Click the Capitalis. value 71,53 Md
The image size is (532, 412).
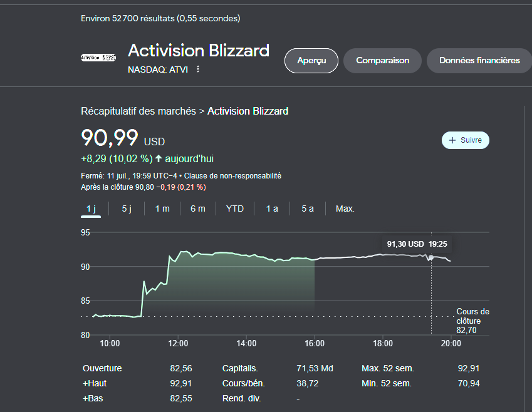pyautogui.click(x=315, y=368)
